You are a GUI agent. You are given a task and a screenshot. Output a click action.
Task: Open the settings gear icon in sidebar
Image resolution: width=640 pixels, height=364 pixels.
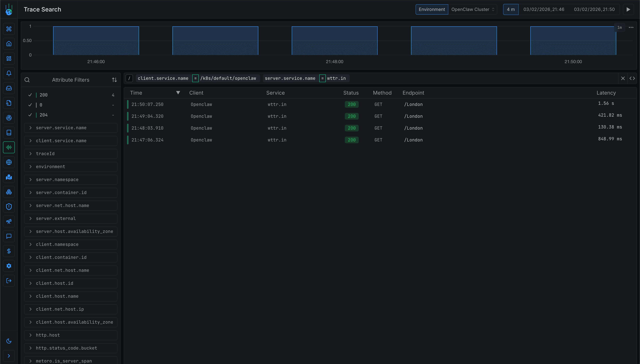pyautogui.click(x=9, y=266)
